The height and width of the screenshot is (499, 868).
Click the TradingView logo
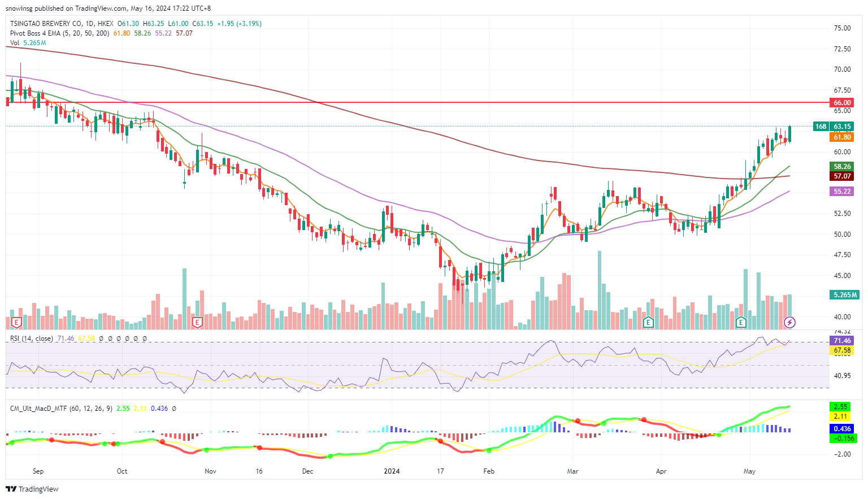(32, 489)
